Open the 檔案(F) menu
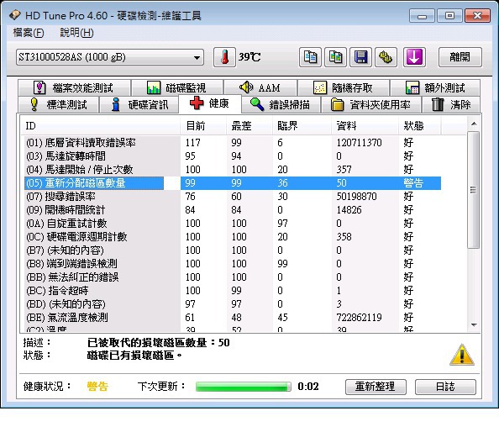The height and width of the screenshot is (448, 499). (x=29, y=33)
